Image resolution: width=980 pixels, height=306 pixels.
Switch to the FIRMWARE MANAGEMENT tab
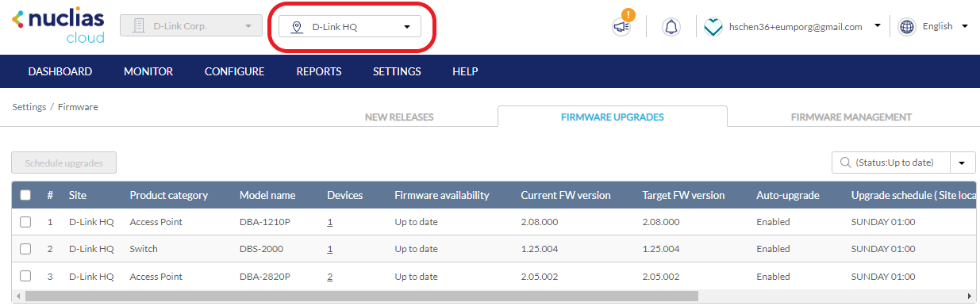point(851,117)
